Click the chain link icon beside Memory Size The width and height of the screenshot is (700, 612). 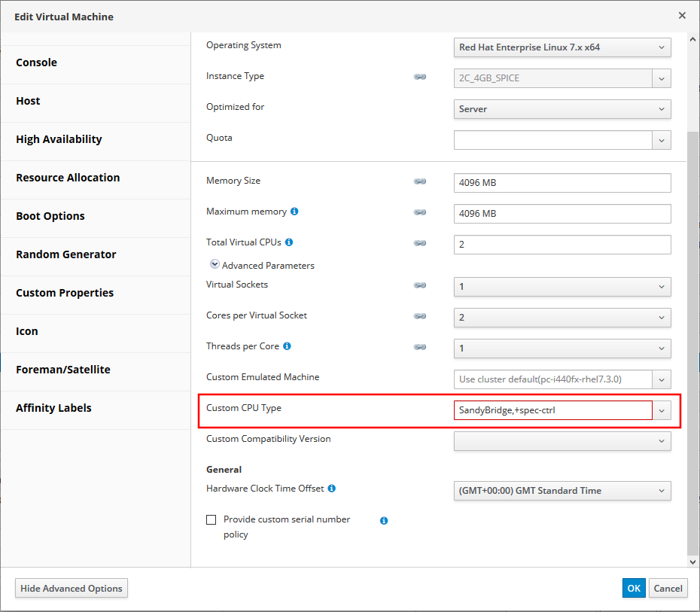click(x=420, y=181)
